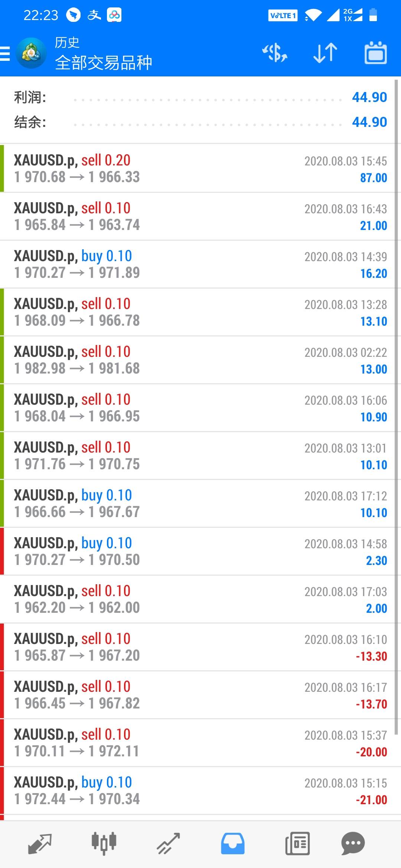Switch to the Quotes tab

click(x=40, y=844)
